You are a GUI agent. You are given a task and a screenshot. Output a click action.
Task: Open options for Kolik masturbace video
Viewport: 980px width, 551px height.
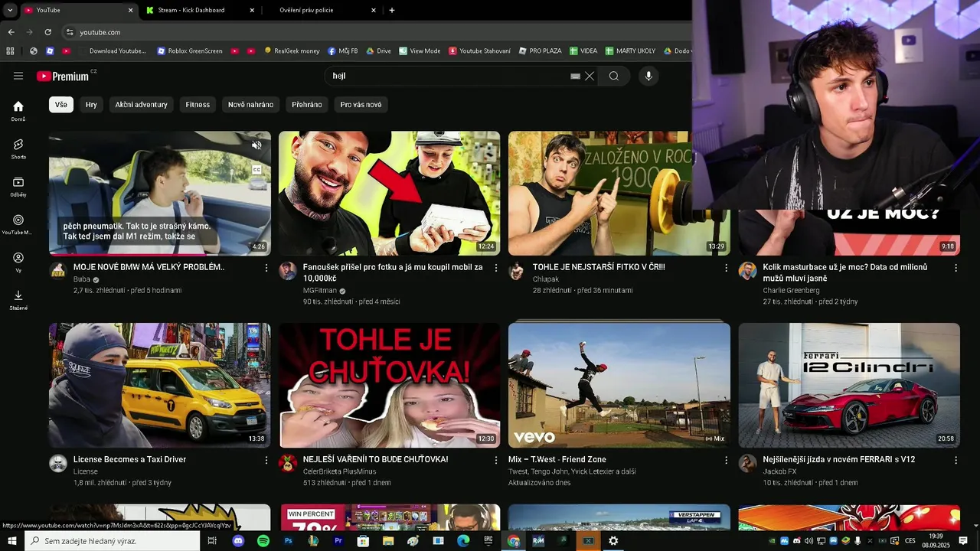tap(955, 268)
